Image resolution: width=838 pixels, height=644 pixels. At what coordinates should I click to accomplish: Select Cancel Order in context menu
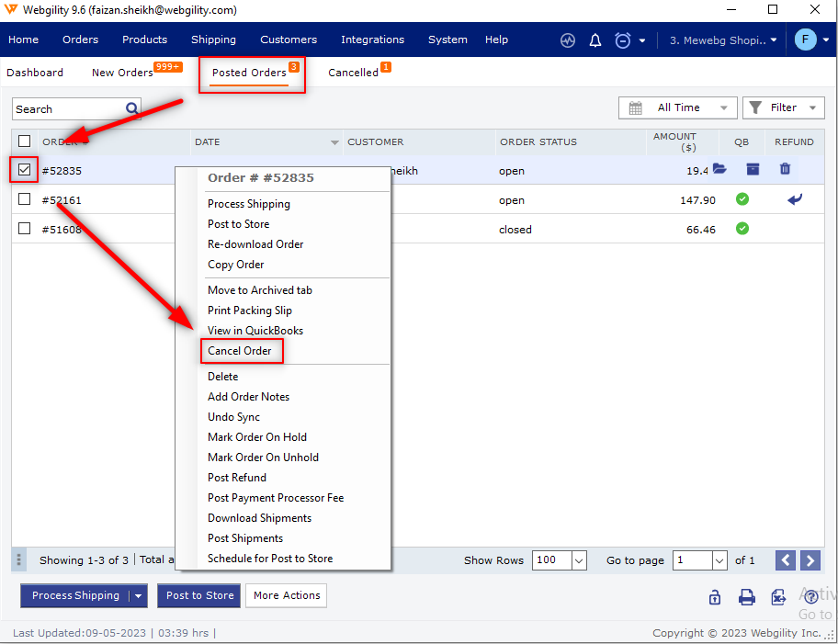[240, 351]
